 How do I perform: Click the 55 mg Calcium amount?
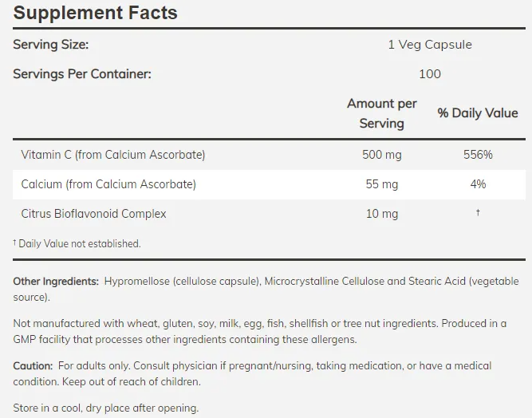coord(382,184)
